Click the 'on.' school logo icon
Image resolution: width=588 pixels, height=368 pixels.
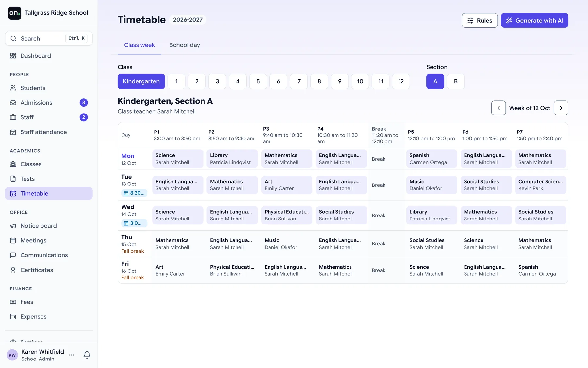pyautogui.click(x=14, y=13)
